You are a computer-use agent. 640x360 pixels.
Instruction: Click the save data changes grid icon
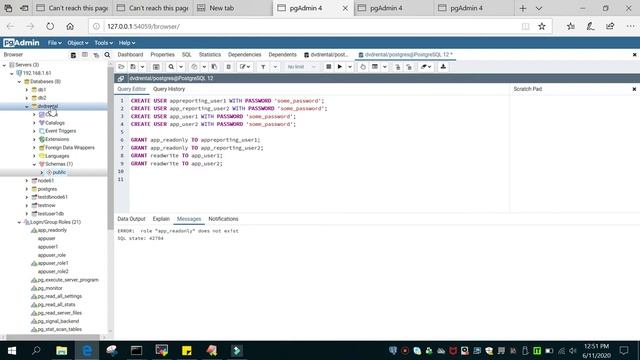(x=156, y=67)
